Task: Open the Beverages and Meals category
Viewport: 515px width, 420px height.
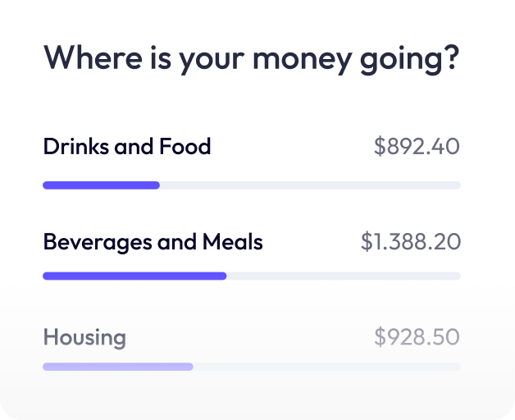Action: coord(153,242)
